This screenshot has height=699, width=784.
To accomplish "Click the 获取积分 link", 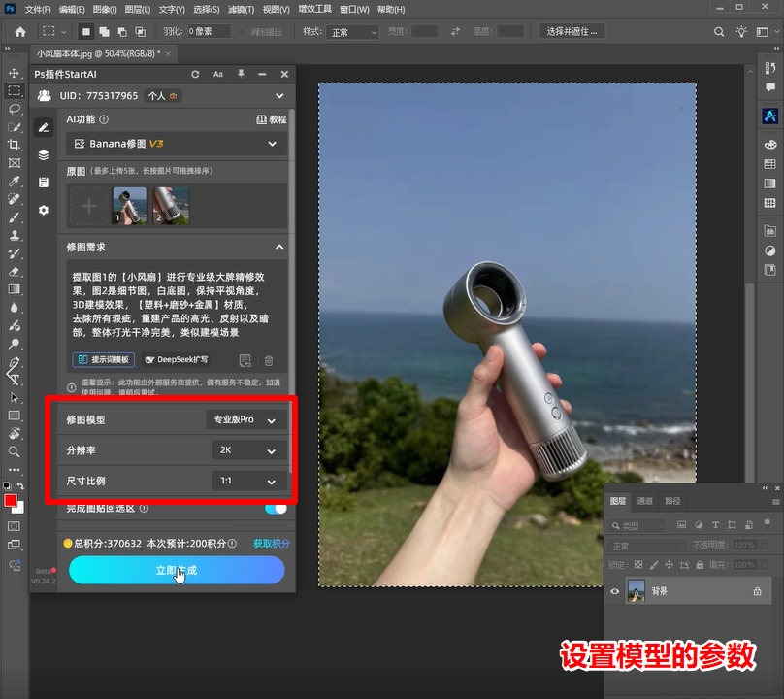I will 272,544.
